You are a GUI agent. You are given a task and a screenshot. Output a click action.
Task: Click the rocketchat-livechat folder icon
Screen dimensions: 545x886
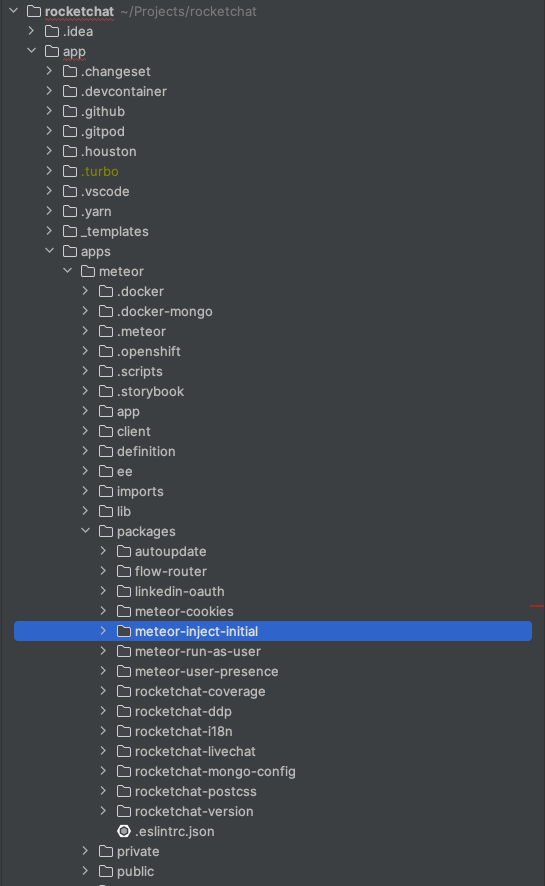click(x=124, y=751)
